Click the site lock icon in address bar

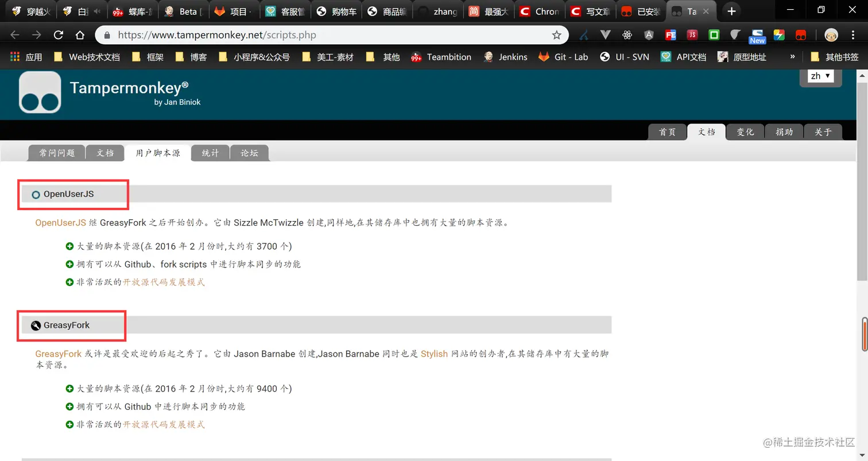click(107, 35)
